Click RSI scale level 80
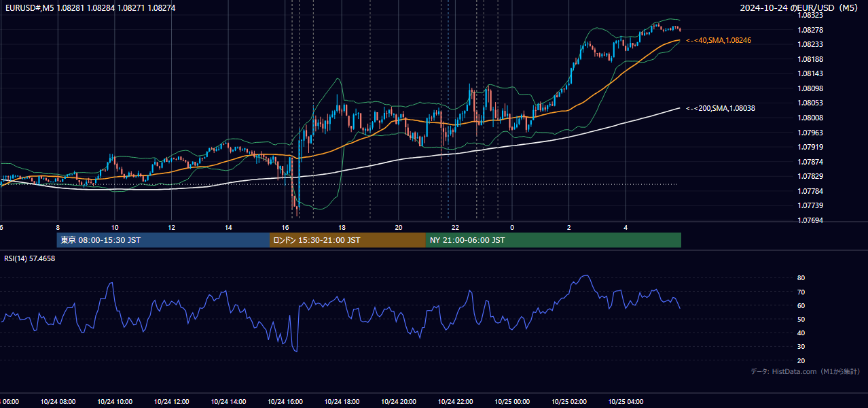This screenshot has width=868, height=408. 801,278
